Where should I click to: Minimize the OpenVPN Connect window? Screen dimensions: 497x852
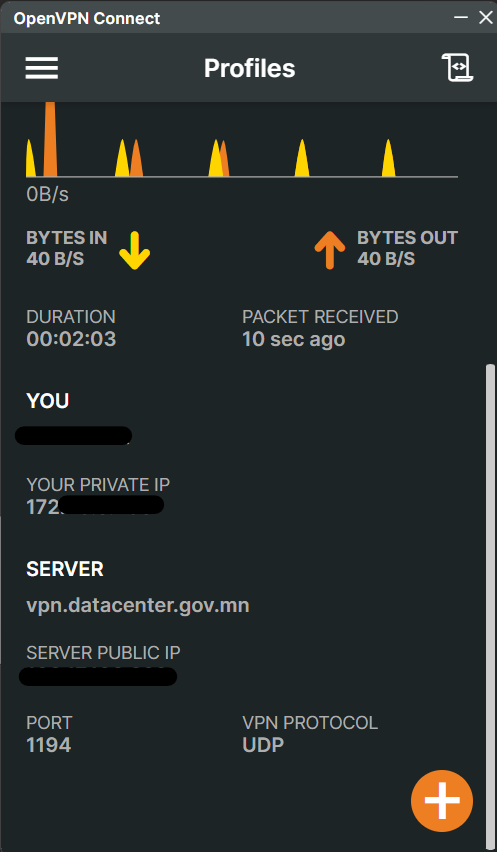(x=461, y=17)
